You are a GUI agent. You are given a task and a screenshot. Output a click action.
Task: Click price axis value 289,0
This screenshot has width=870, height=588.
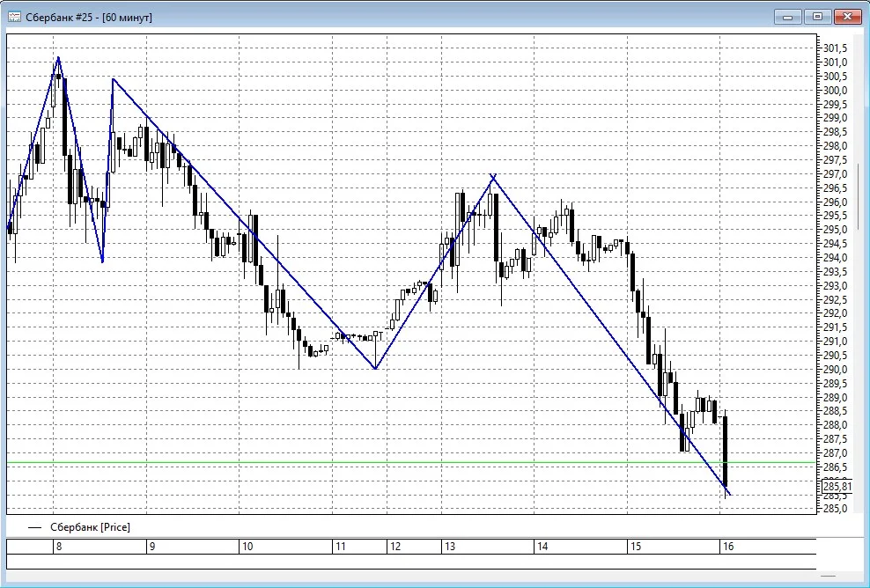click(835, 397)
